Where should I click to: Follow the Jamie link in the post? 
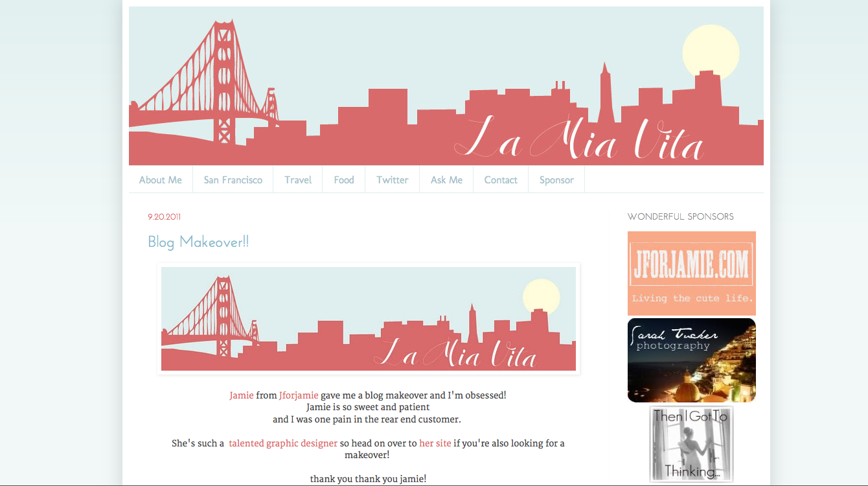coord(242,395)
